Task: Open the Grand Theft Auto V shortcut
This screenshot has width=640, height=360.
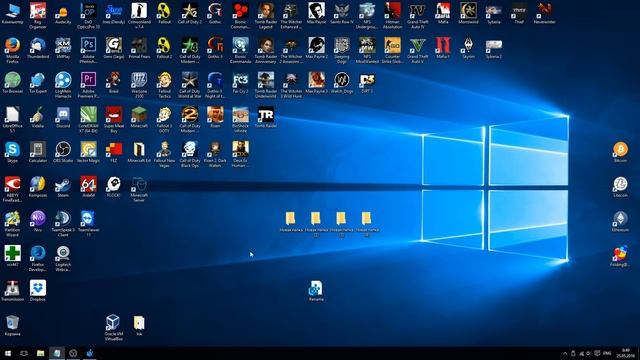Action: point(417,46)
